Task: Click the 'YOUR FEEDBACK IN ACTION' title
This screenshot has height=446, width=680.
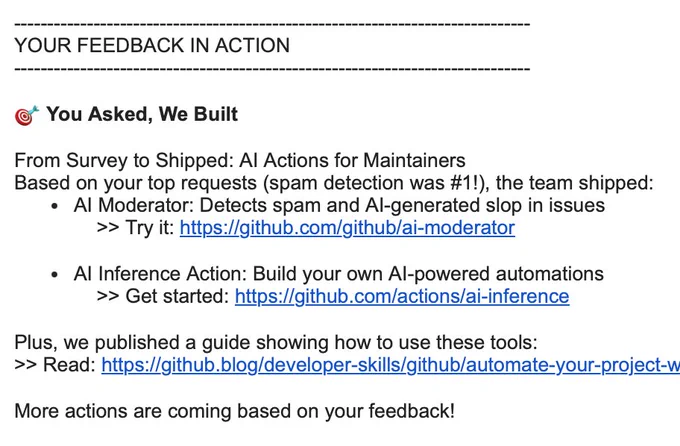Action: [x=152, y=46]
